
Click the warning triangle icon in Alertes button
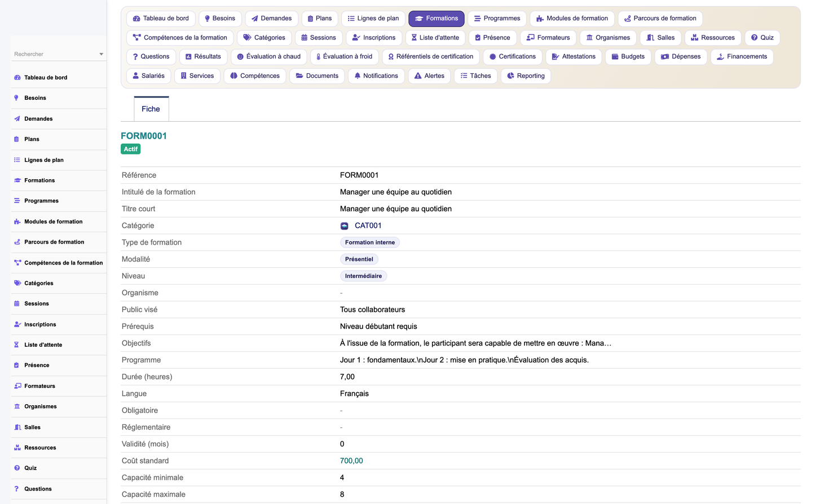418,76
